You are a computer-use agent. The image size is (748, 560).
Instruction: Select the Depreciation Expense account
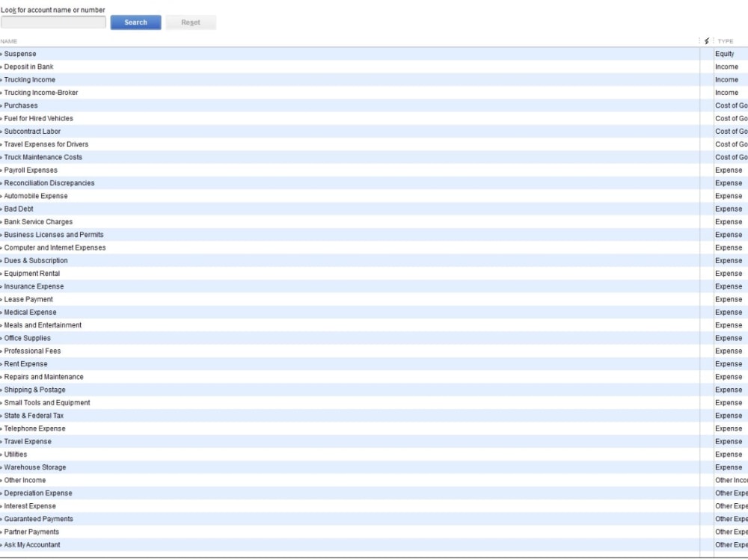point(38,493)
